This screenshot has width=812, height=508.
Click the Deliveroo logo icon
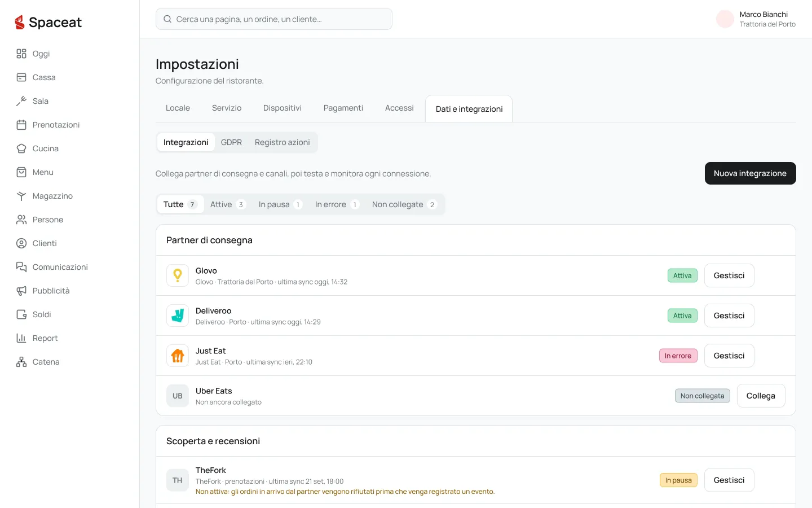coord(178,316)
